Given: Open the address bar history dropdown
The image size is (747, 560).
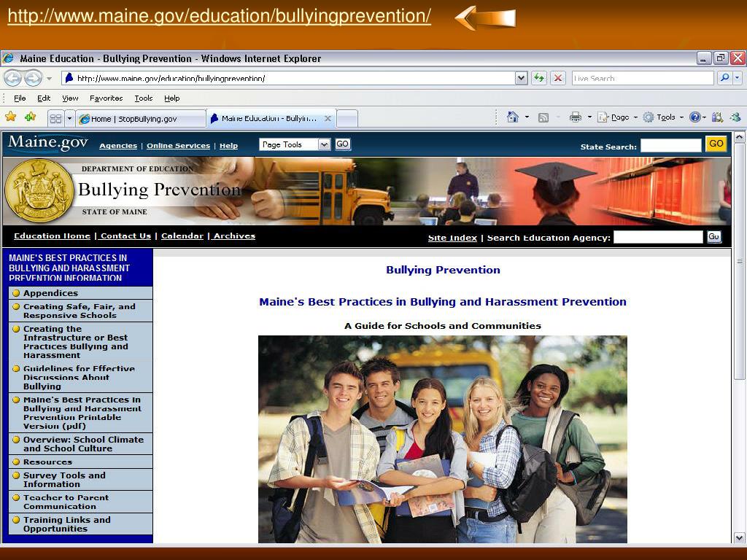Looking at the screenshot, I should tap(521, 78).
